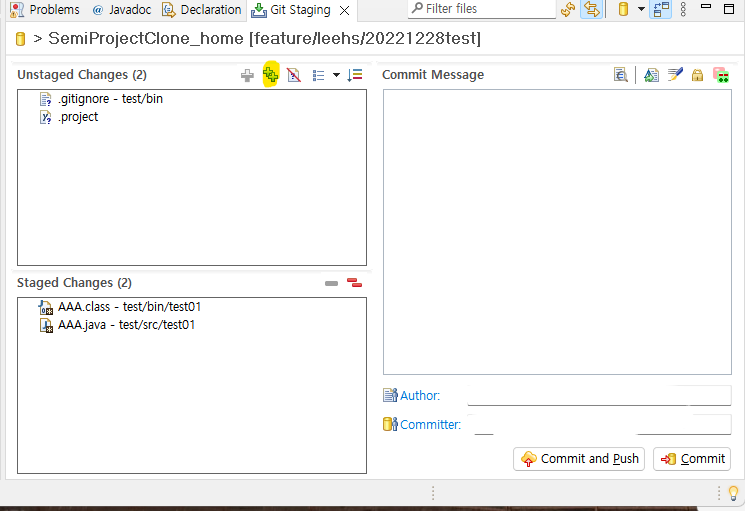
Task: Maximize the Git Staging view panel
Action: (729, 9)
